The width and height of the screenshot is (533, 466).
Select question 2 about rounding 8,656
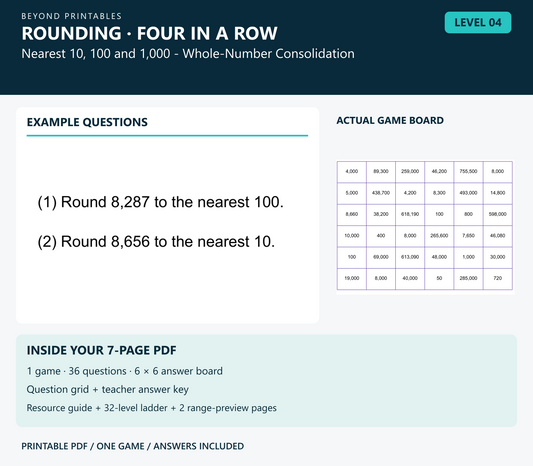[156, 242]
